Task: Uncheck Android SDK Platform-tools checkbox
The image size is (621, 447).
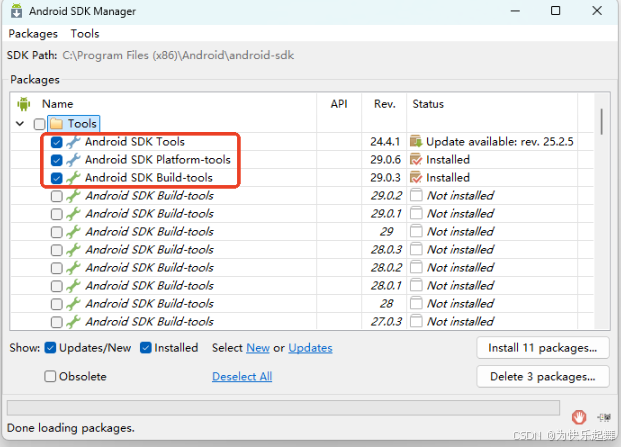Action: pos(57,160)
